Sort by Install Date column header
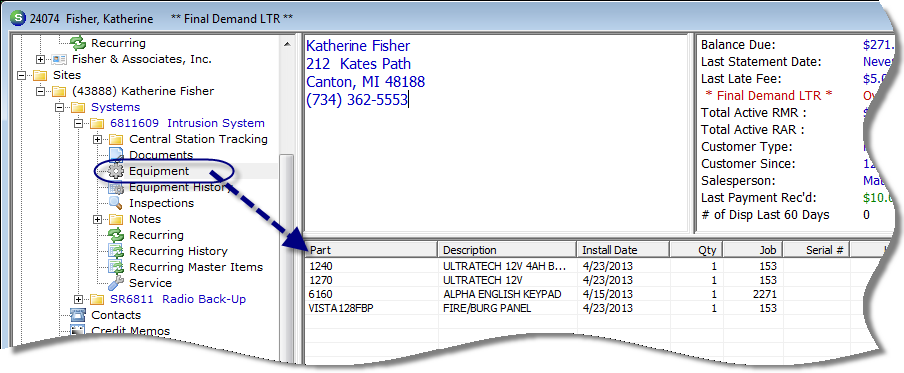 (x=623, y=250)
